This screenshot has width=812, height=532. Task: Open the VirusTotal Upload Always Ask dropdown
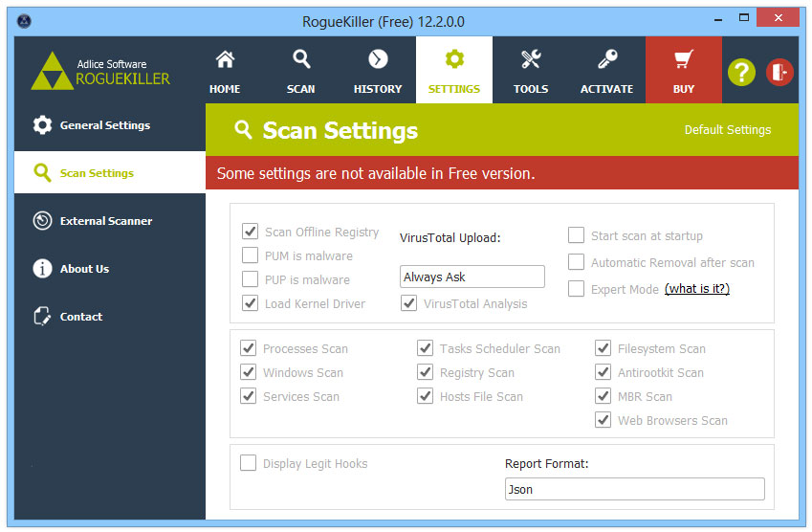472,277
